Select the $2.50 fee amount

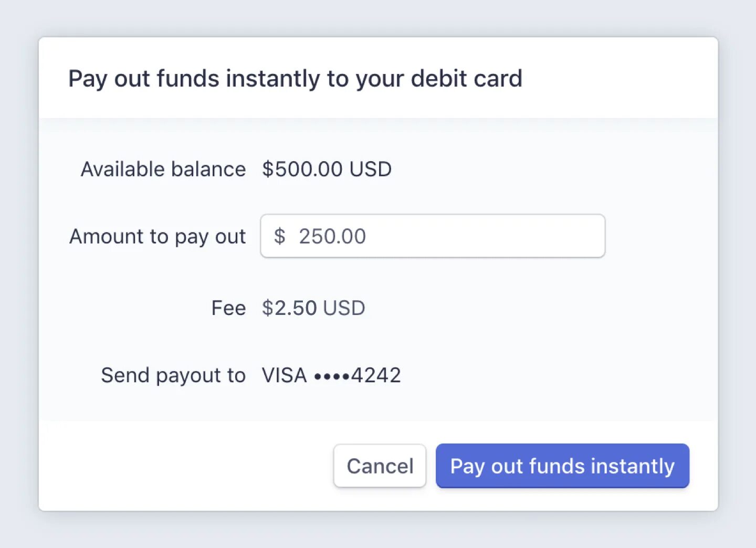click(289, 308)
